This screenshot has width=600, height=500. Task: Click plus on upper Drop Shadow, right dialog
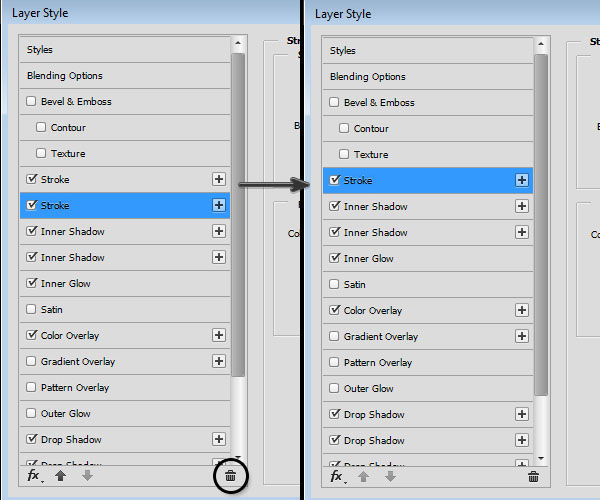pyautogui.click(x=522, y=414)
